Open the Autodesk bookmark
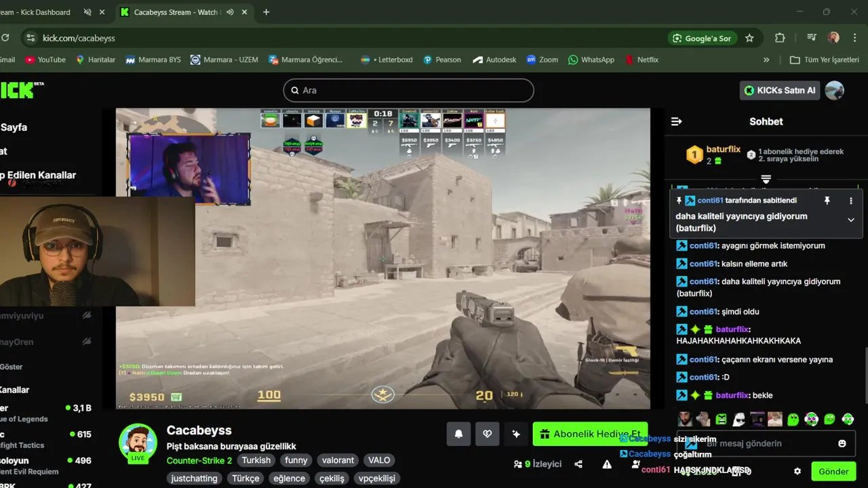This screenshot has width=868, height=488. [x=494, y=60]
